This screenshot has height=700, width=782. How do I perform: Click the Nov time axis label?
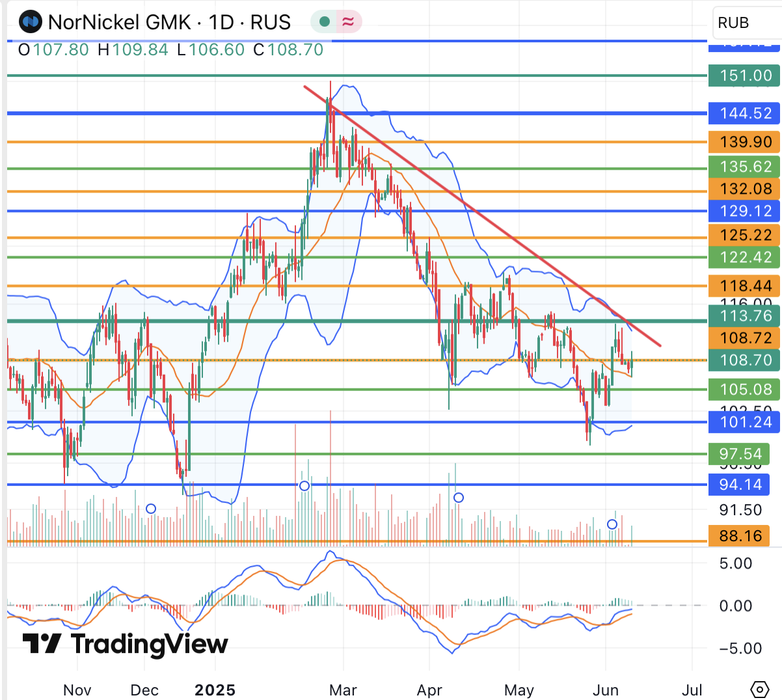[x=77, y=690]
